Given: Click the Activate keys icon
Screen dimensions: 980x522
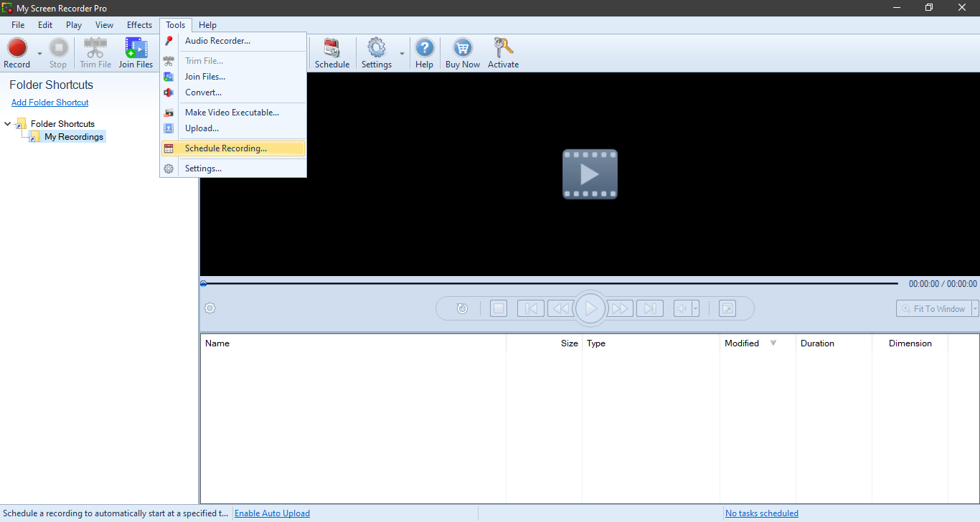Looking at the screenshot, I should [503, 54].
